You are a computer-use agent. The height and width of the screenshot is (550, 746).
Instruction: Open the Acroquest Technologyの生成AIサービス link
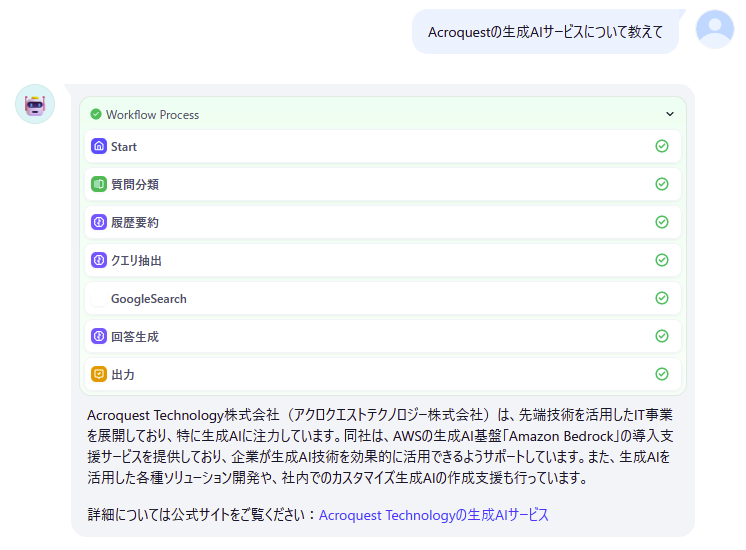coord(433,515)
